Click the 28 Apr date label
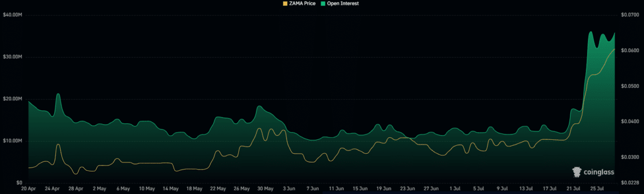Screen dimensions: 644x194 (x=76, y=189)
